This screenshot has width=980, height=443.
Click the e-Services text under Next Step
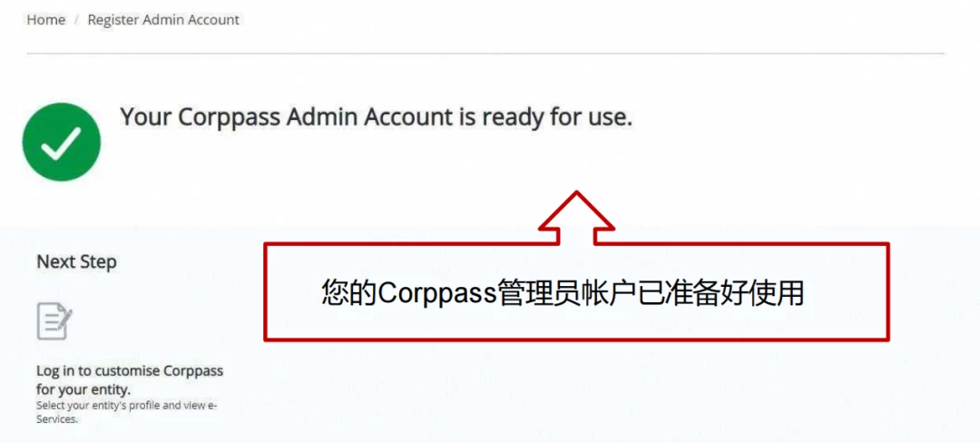point(57,418)
